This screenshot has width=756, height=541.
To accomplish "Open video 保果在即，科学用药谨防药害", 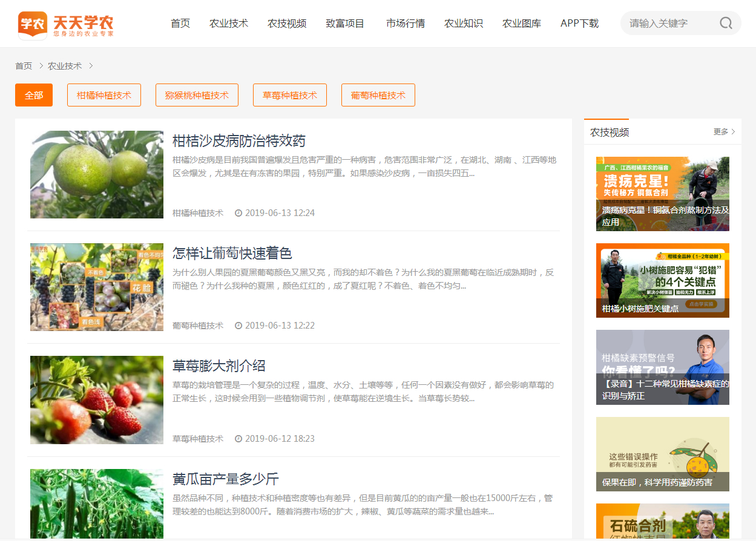I will point(663,454).
